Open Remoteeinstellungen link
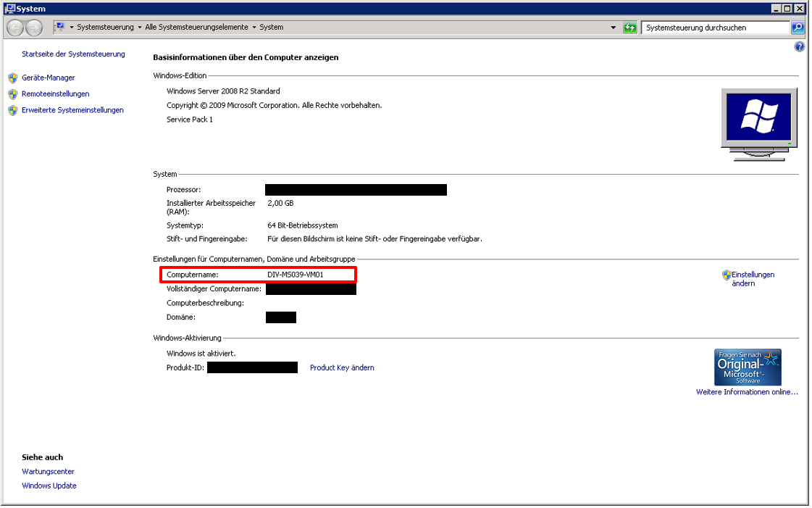The image size is (812, 508). point(55,93)
